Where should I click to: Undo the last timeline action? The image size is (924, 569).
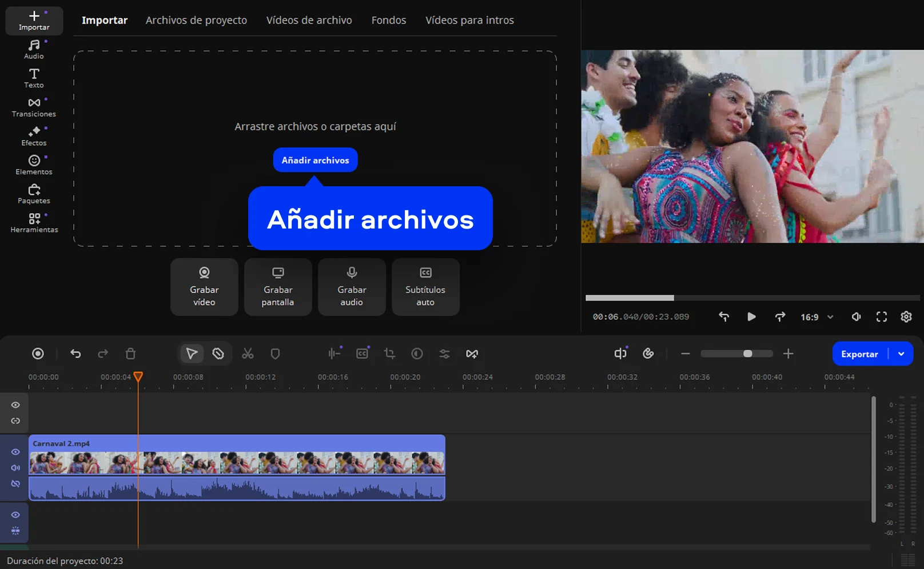(75, 354)
